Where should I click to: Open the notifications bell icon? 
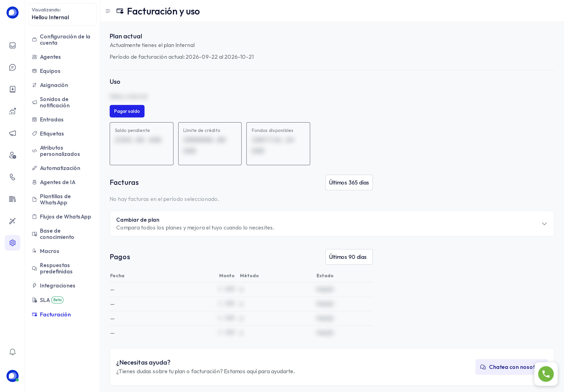[13, 352]
